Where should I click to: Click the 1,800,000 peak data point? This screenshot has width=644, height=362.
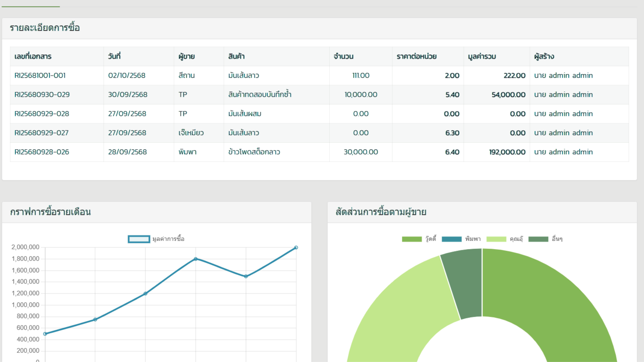tap(196, 259)
